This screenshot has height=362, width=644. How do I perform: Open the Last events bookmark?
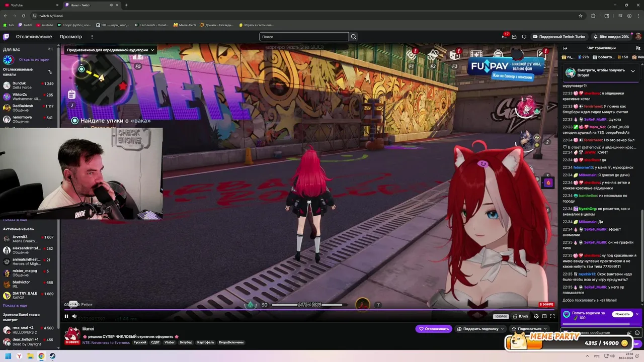(151, 25)
